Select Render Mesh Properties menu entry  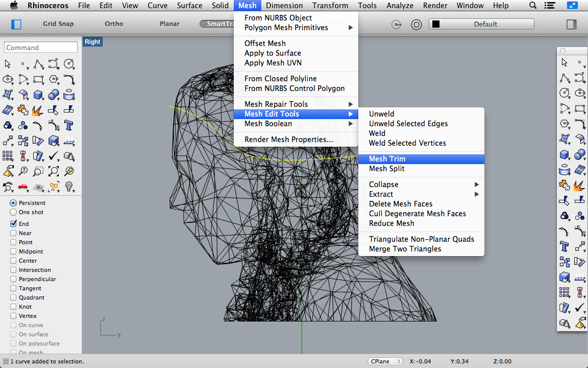point(296,140)
